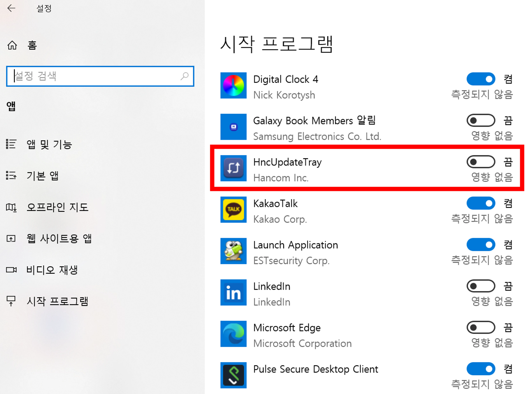Open 오프라인 지도 settings
This screenshot has width=532, height=394.
57,207
